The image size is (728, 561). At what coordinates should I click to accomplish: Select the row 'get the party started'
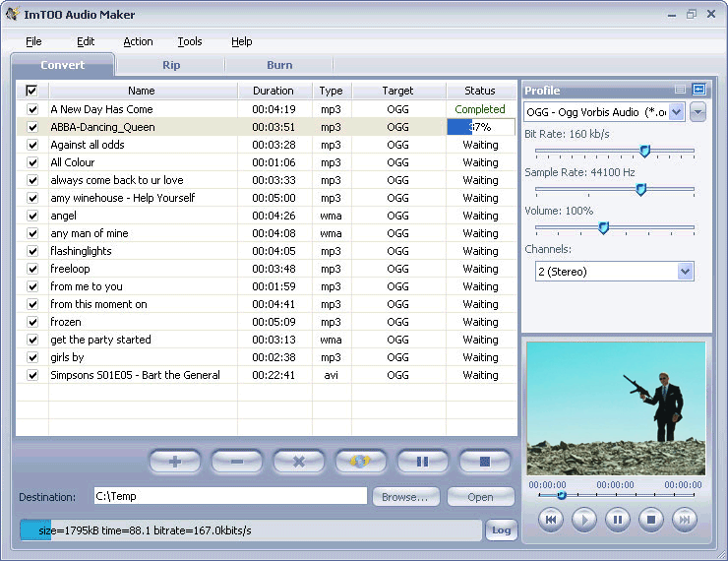(267, 340)
